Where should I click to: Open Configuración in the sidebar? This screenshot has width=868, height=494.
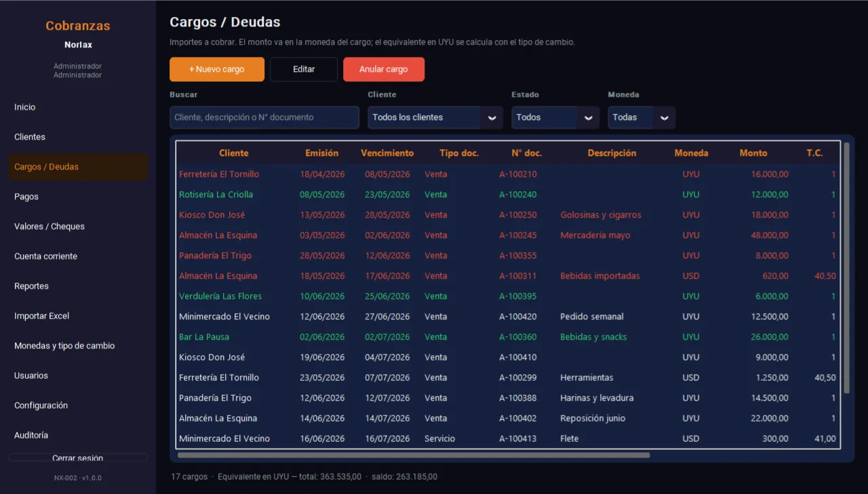tap(78, 405)
